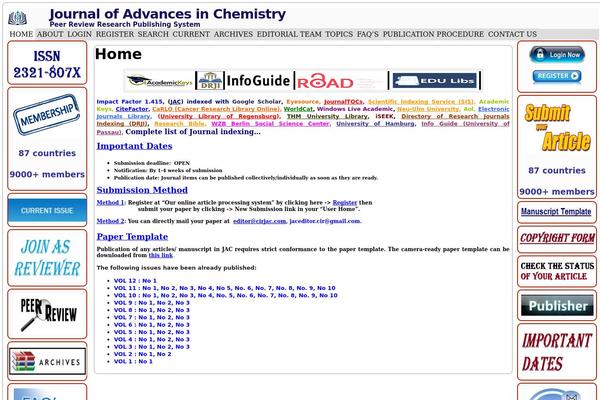This screenshot has width=600, height=400.
Task: Go to LOGIN in navigation bar
Action: (x=79, y=34)
